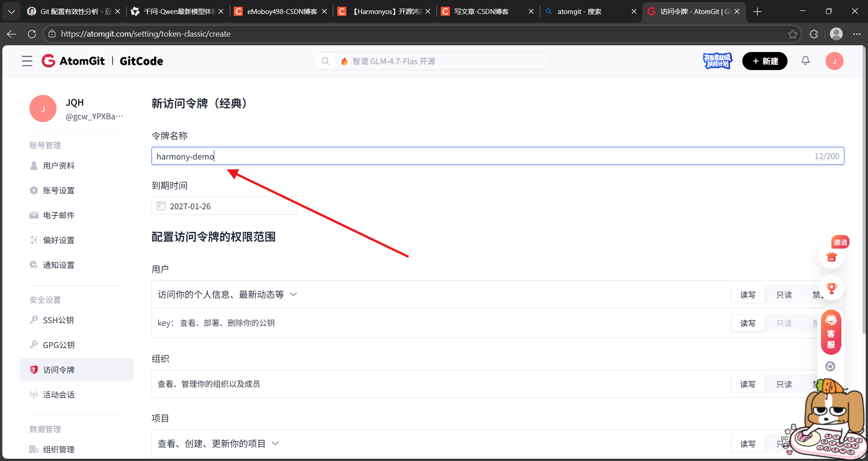Image resolution: width=868 pixels, height=461 pixels.
Task: Switch to the Harmonyos 开源 browser tab
Action: 387,11
